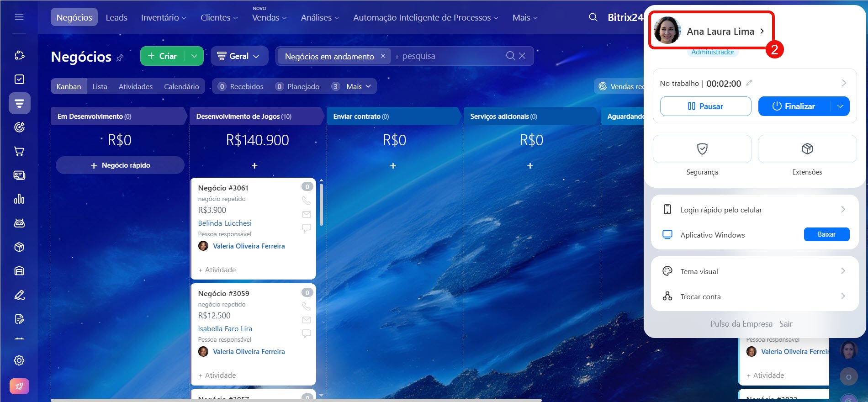
Task: Expand Finalizar options arrow
Action: click(x=840, y=106)
